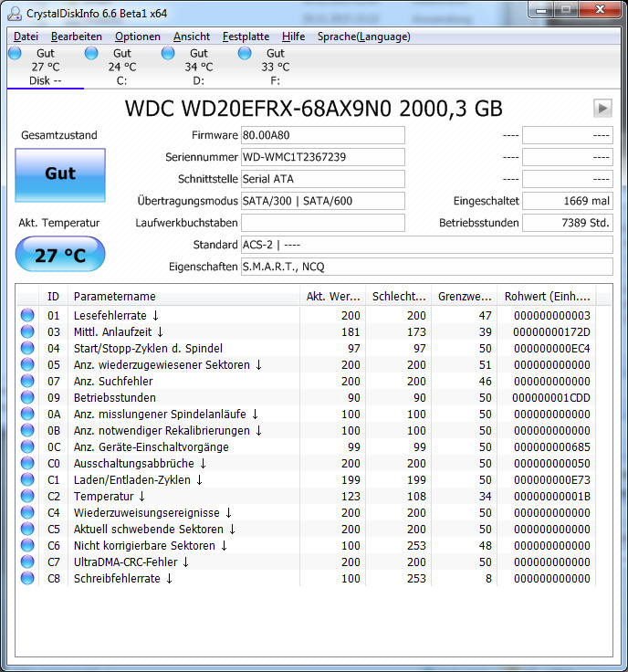The image size is (628, 672).
Task: Click the status orb for Schreibfehlerrate
Action: tap(27, 578)
